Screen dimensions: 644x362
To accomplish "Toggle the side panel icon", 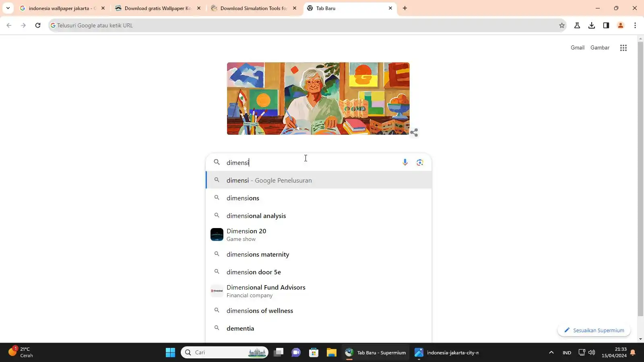I will tap(606, 25).
